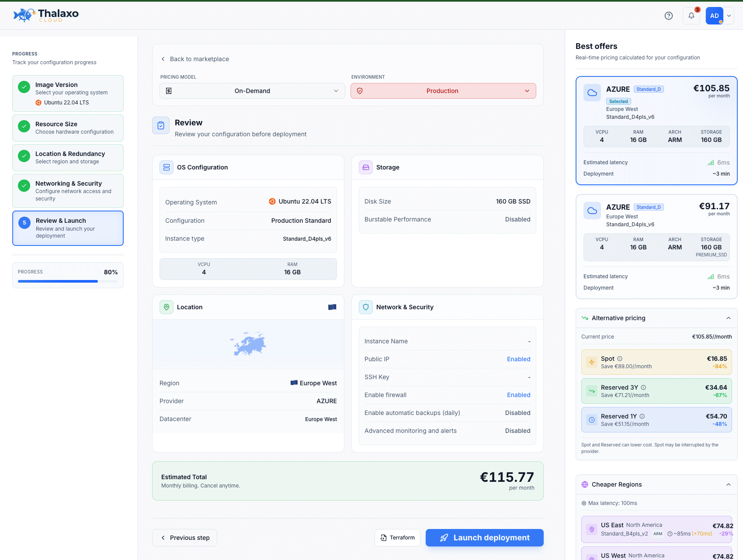Image resolution: width=743 pixels, height=560 pixels.
Task: Open the Resource Size step
Action: coord(68,128)
